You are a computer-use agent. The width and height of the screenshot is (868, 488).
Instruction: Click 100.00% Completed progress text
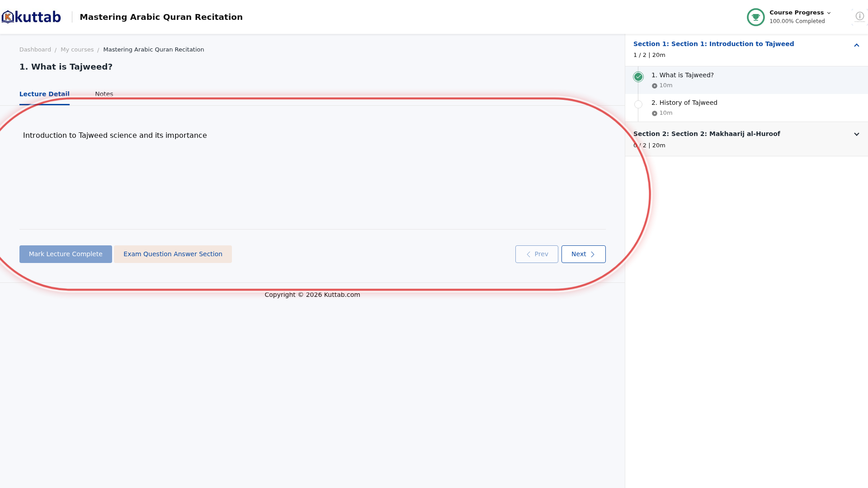point(797,21)
